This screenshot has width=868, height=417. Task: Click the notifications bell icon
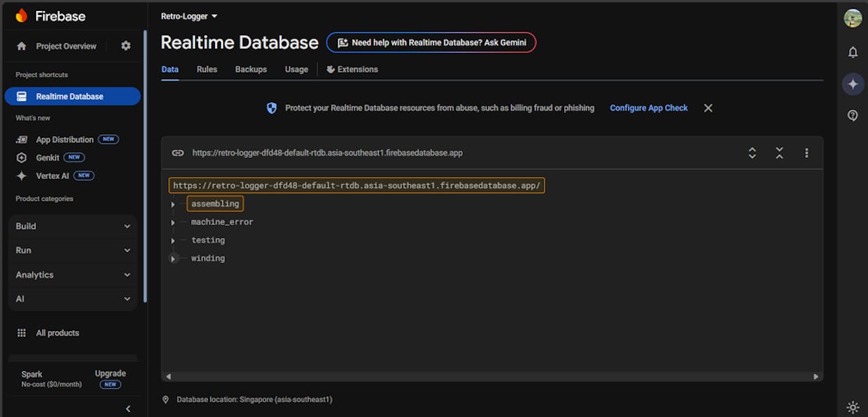click(x=853, y=52)
